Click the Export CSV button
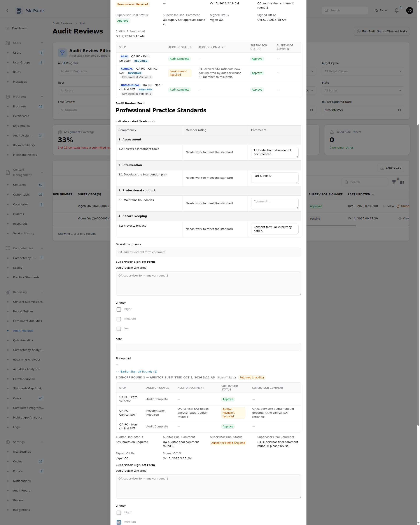 [x=390, y=168]
